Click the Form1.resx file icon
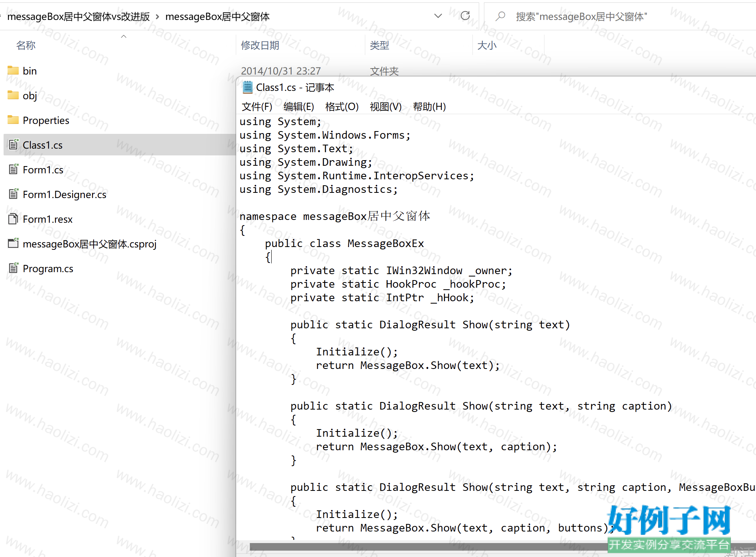The width and height of the screenshot is (756, 557). pyautogui.click(x=14, y=219)
